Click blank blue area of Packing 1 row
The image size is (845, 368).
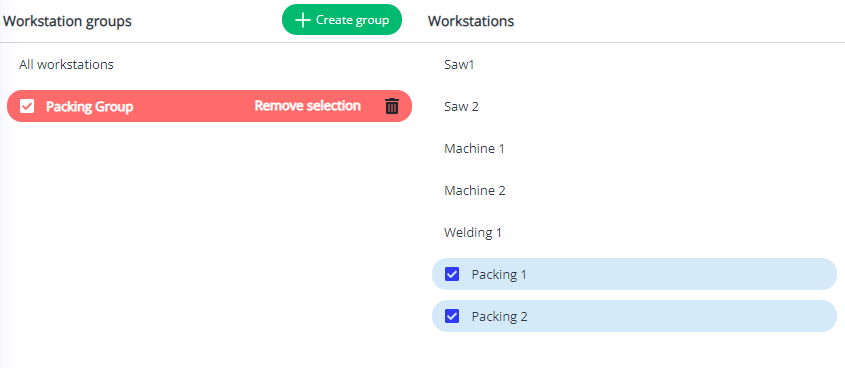click(x=674, y=274)
